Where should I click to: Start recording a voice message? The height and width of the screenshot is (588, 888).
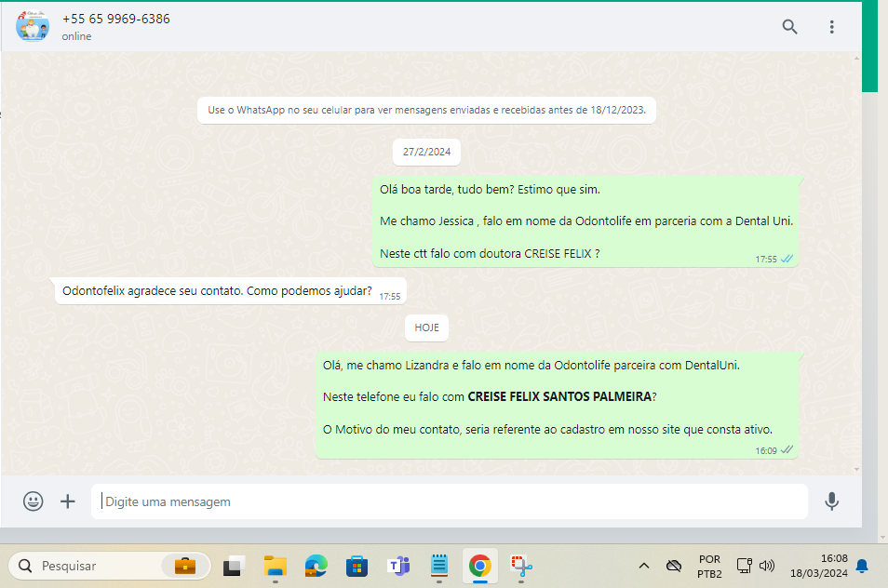pyautogui.click(x=831, y=501)
